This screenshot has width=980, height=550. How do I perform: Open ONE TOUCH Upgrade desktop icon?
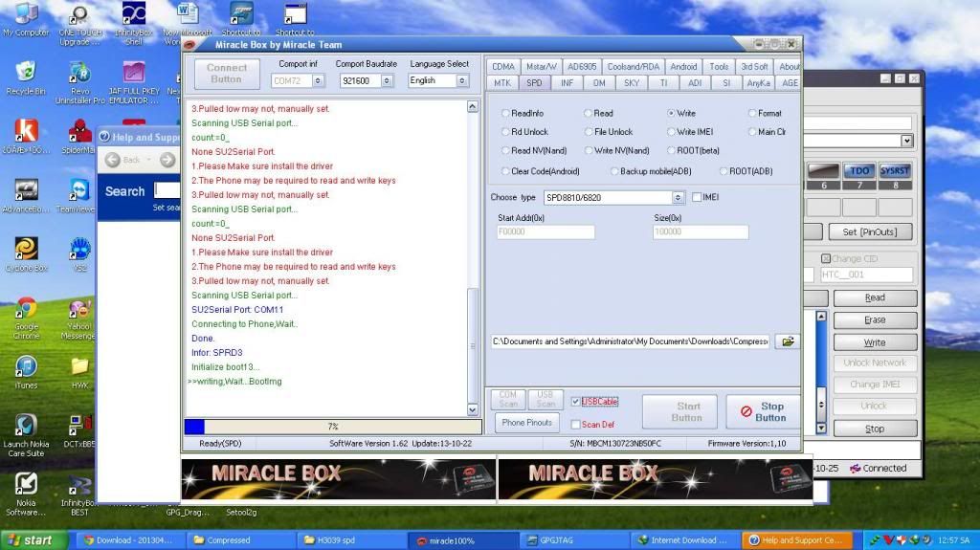(79, 24)
